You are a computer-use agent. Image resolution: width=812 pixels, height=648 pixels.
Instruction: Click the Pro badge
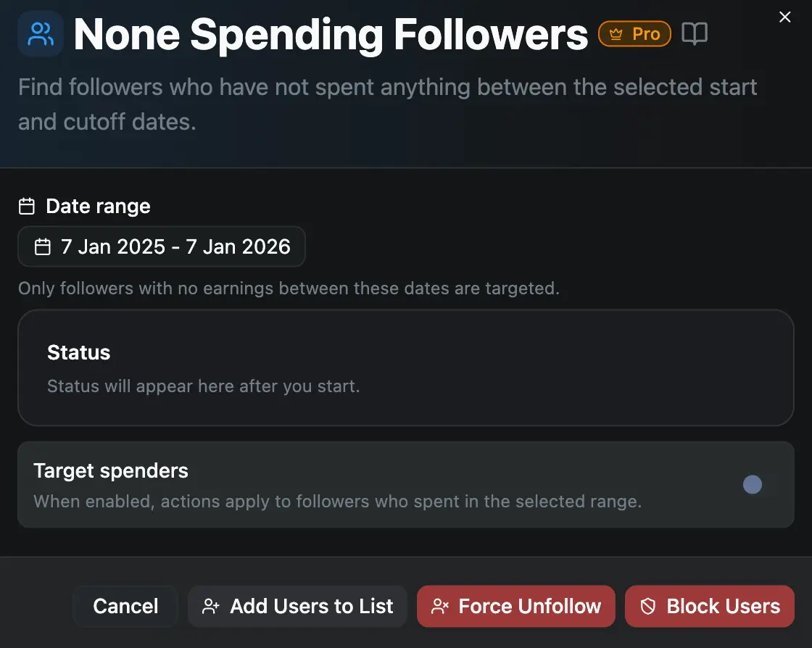coord(634,33)
